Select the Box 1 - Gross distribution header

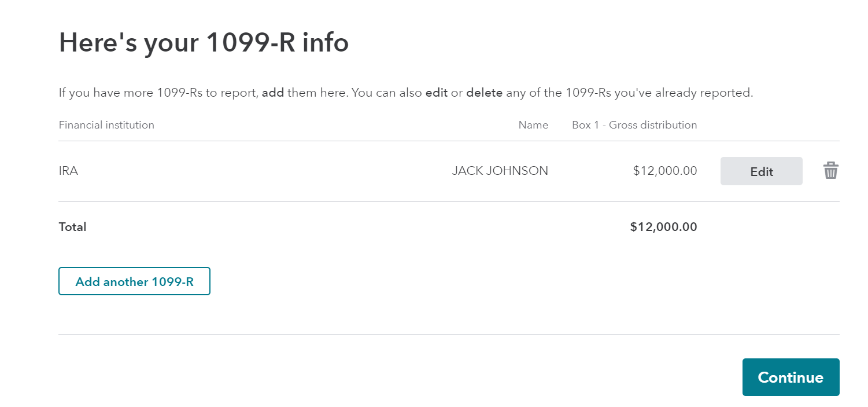(x=634, y=125)
